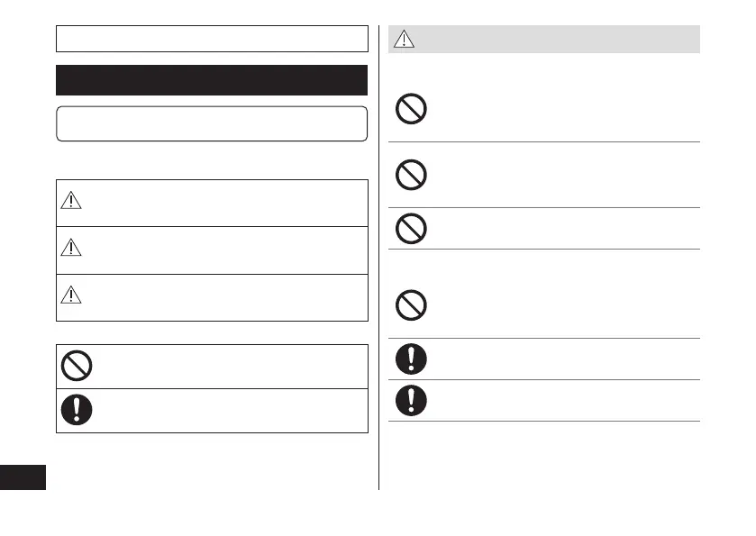This screenshot has height=536, width=756.
Task: Click the empty outlined box above the black heading bar
Action: click(x=212, y=39)
